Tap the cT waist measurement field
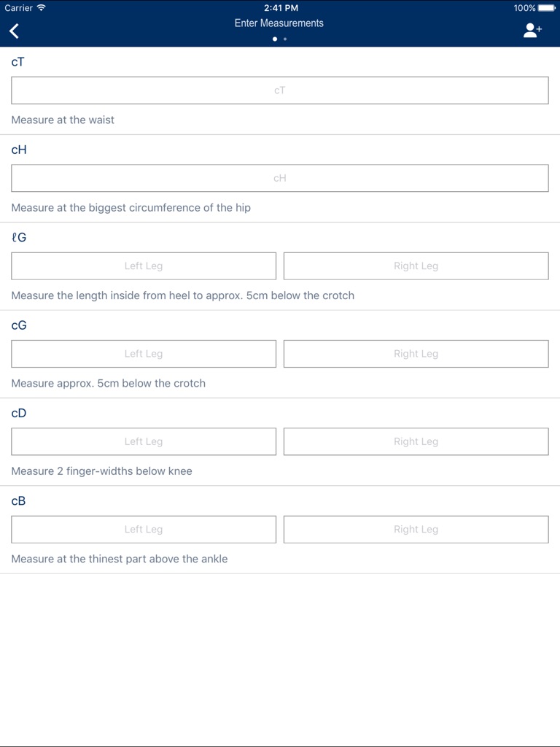This screenshot has width=560, height=747. (279, 90)
